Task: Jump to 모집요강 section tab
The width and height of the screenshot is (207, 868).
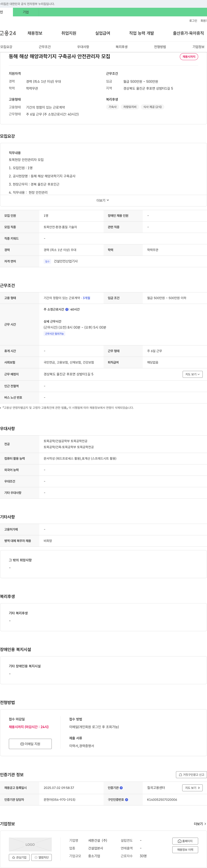Action: tap(6, 47)
